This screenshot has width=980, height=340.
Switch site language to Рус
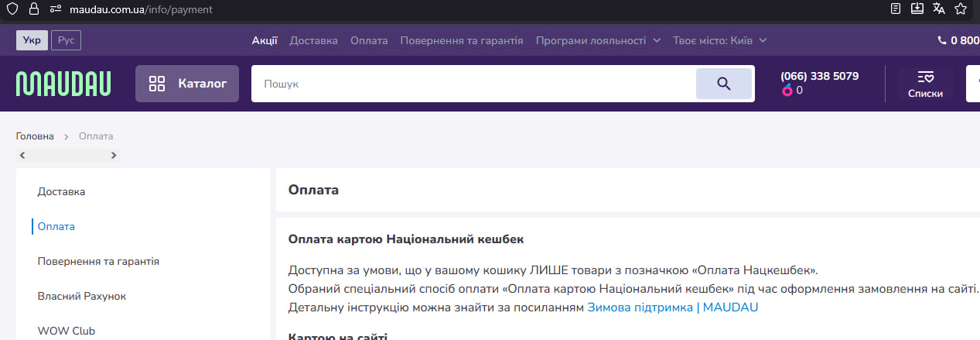[66, 40]
